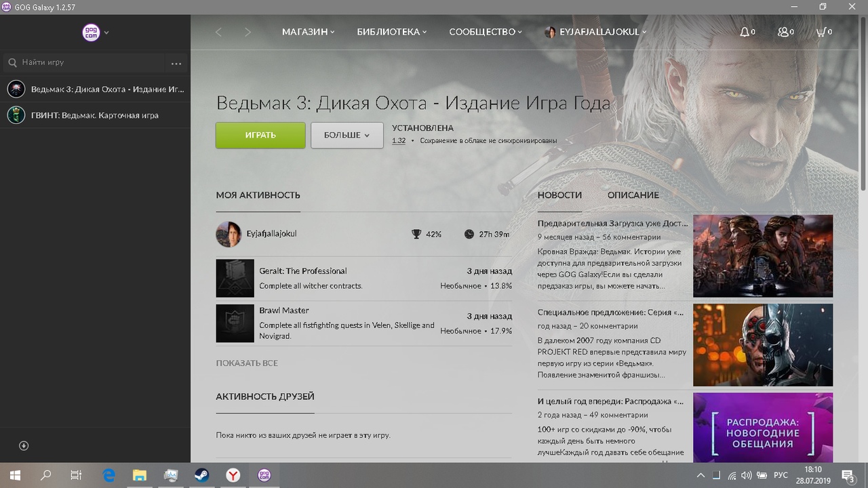Open the Thronebreaker news thumbnail
868x488 pixels.
763,256
